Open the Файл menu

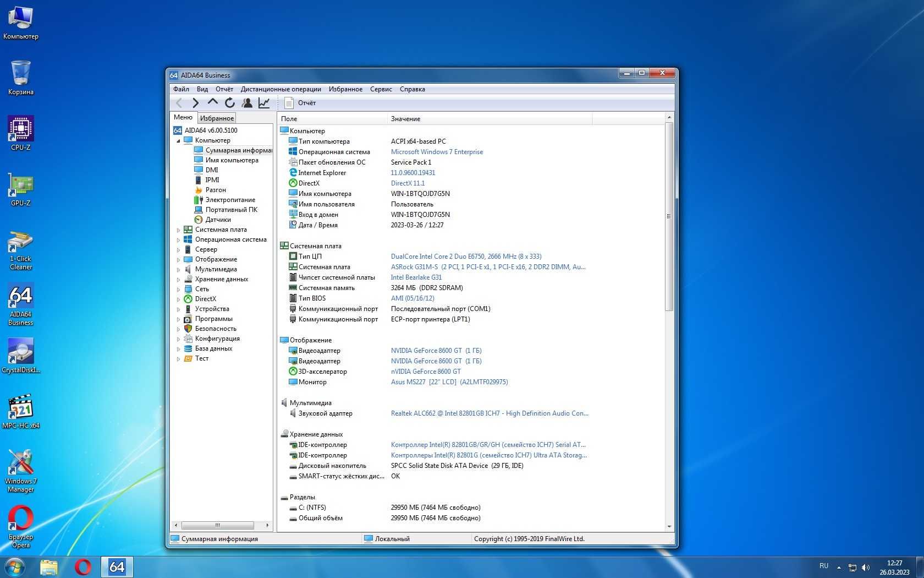(181, 89)
